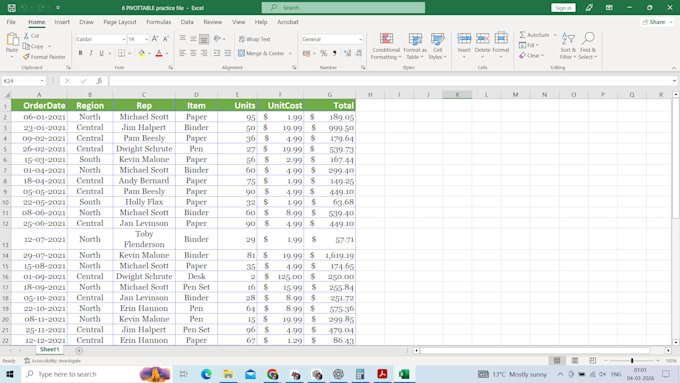Open the File tab

click(11, 22)
